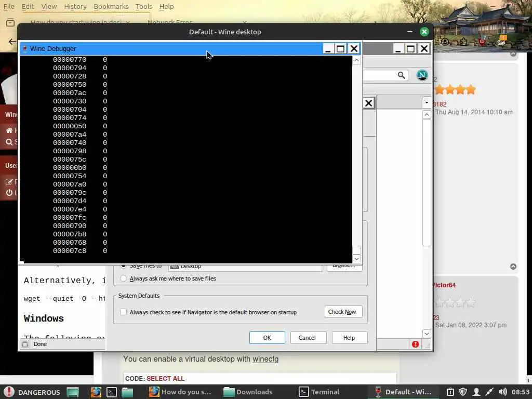Click the red uBlock shield extension icon
Image resolution: width=532 pixels, height=399 pixels.
click(x=482, y=42)
